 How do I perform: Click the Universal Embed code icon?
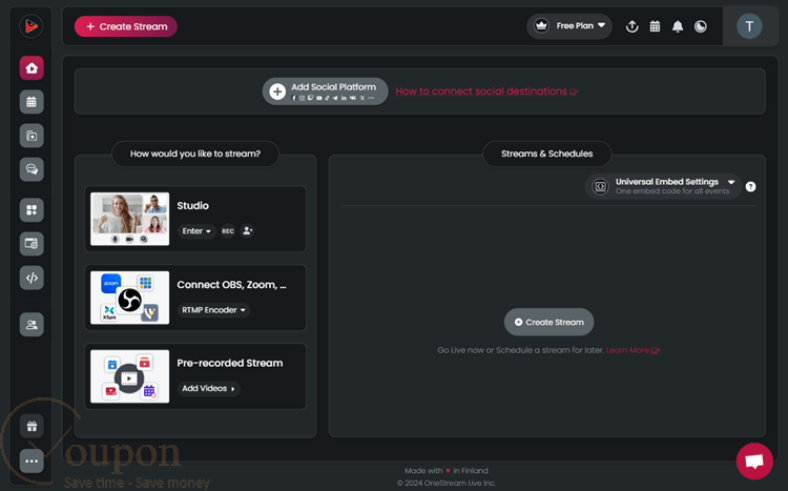coord(600,186)
